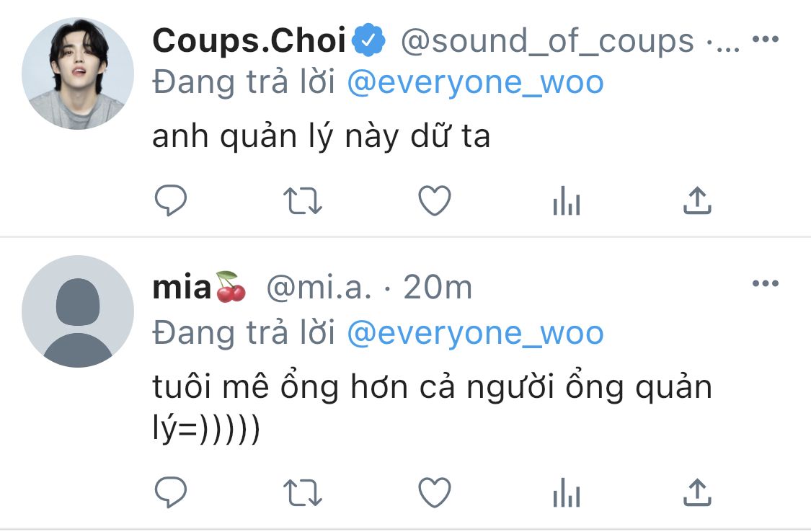
Task: Retweet Coups.Choi's tweet
Action: [303, 200]
